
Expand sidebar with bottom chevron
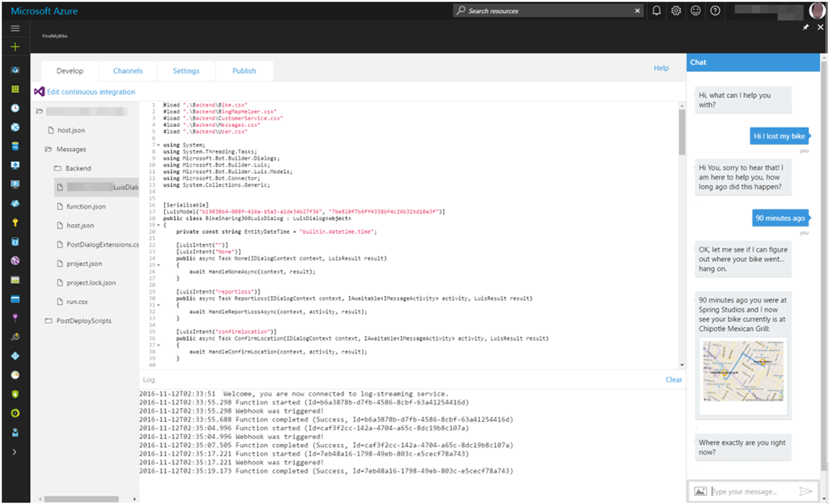click(x=15, y=452)
